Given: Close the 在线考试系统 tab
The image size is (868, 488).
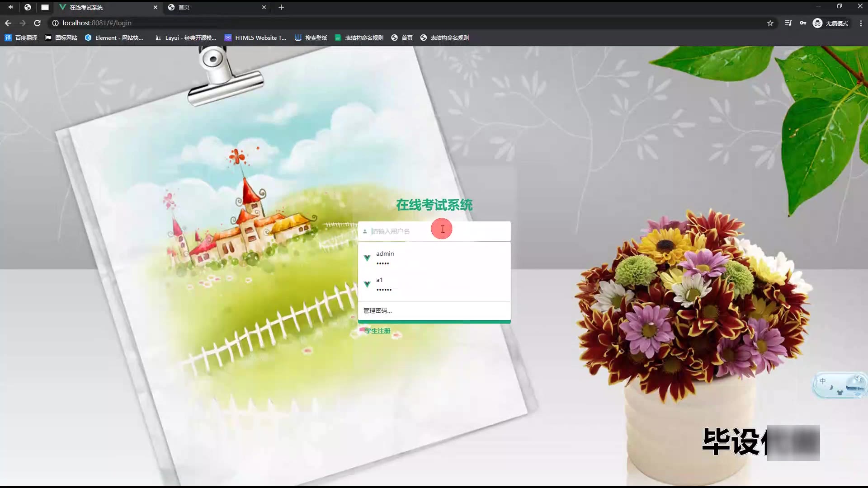Looking at the screenshot, I should click(x=155, y=7).
